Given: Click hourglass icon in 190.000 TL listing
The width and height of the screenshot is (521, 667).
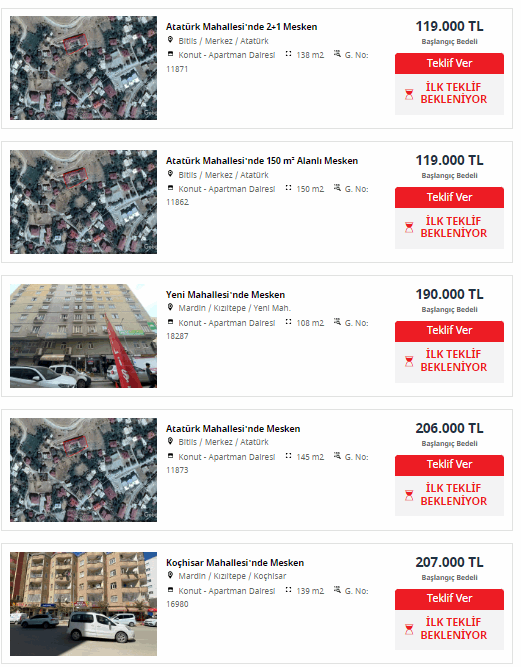Looking at the screenshot, I should pyautogui.click(x=409, y=361).
